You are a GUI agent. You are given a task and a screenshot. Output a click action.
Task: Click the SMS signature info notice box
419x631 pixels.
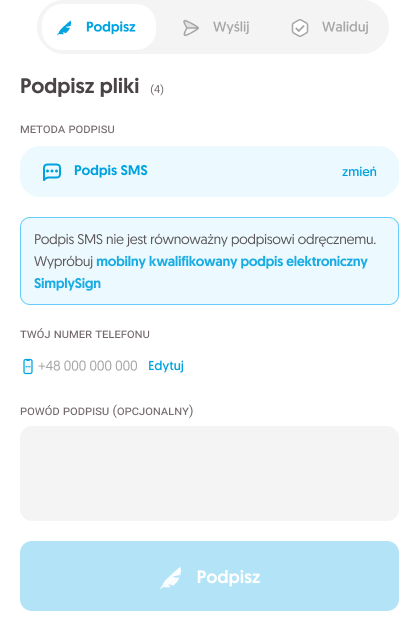click(209, 261)
